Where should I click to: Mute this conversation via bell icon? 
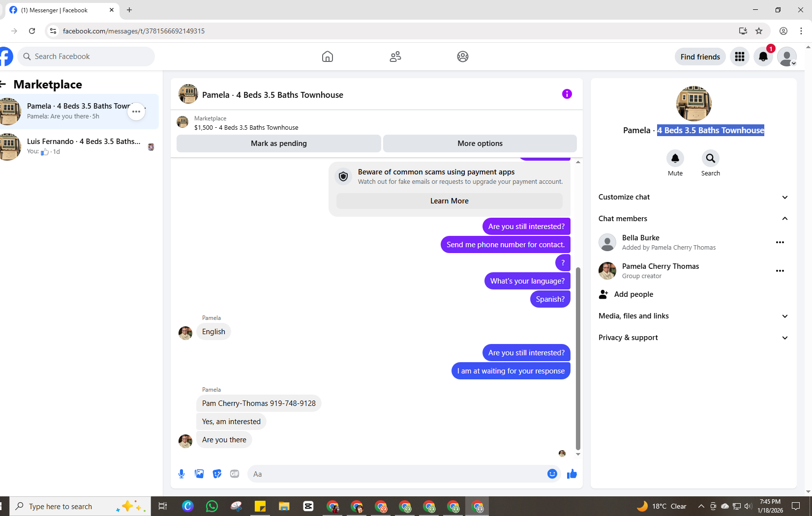(x=675, y=158)
